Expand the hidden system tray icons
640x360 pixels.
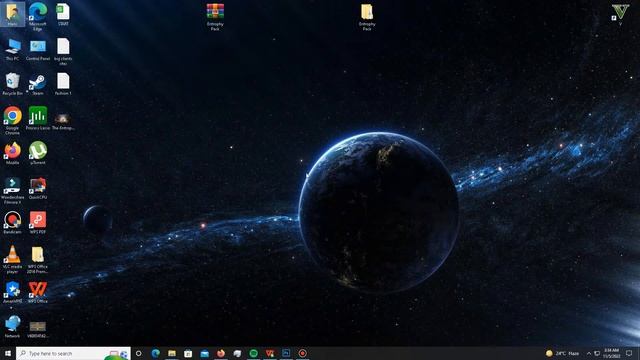click(x=589, y=353)
